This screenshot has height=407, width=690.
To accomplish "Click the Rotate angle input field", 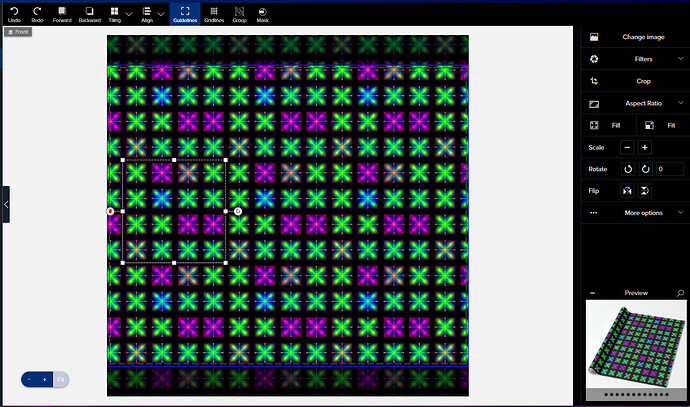I will (670, 169).
